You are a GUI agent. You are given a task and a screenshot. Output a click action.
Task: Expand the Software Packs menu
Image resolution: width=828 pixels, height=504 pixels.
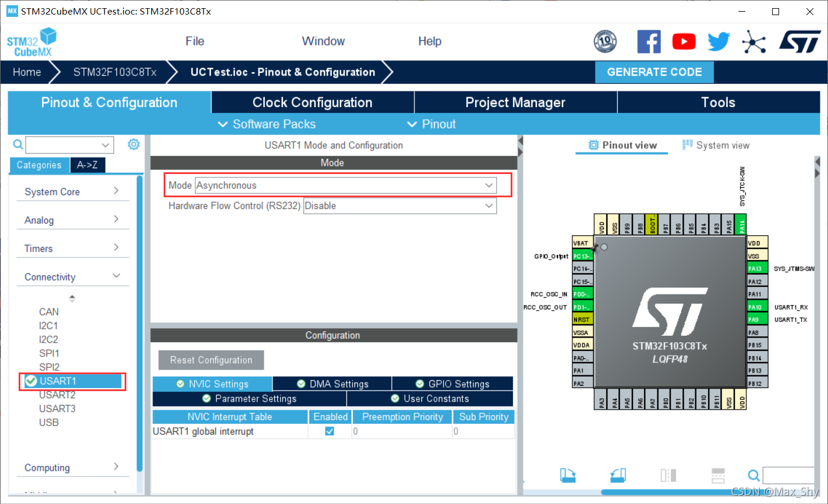(x=267, y=124)
